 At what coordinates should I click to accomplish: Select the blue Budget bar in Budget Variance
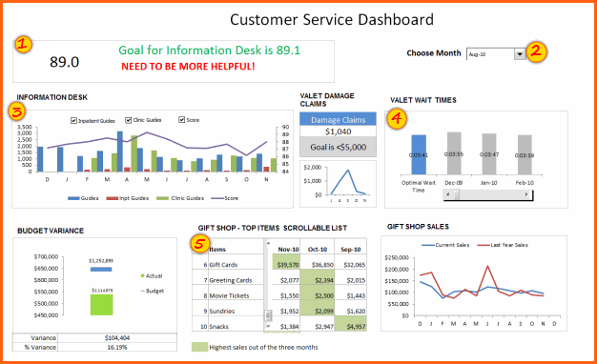click(101, 270)
